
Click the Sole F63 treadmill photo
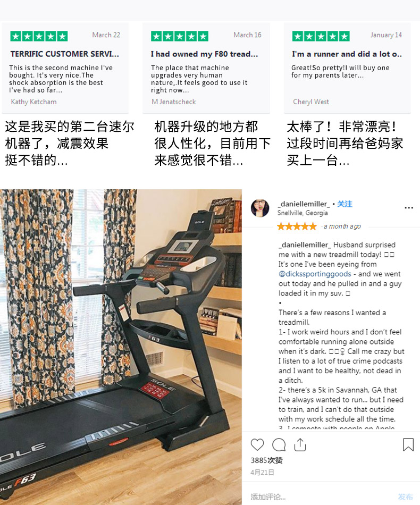point(121,347)
